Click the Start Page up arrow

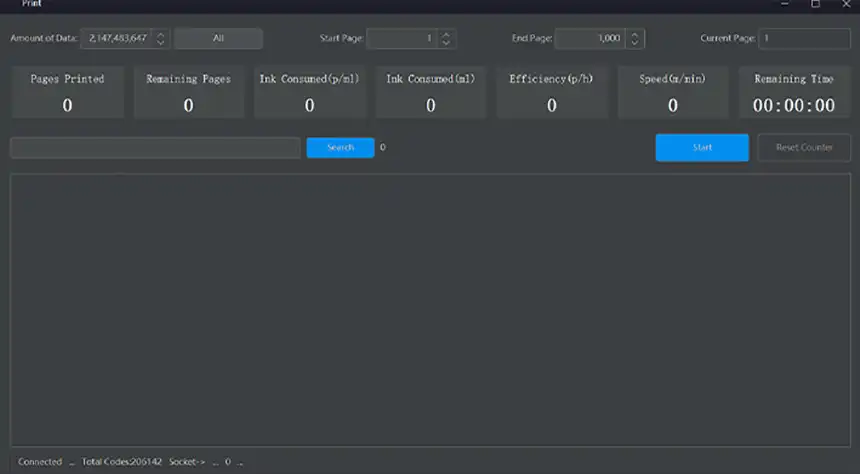(446, 34)
